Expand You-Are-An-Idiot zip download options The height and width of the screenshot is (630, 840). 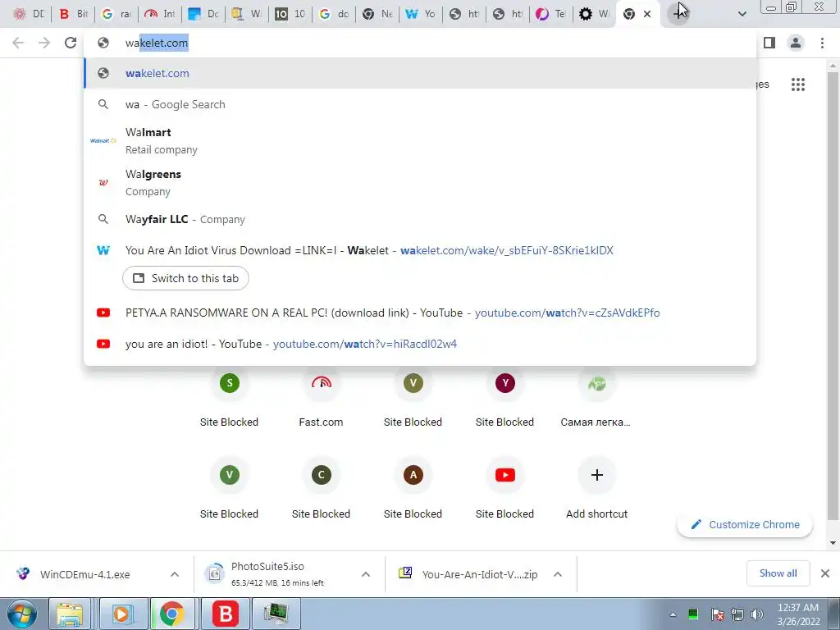pos(558,574)
